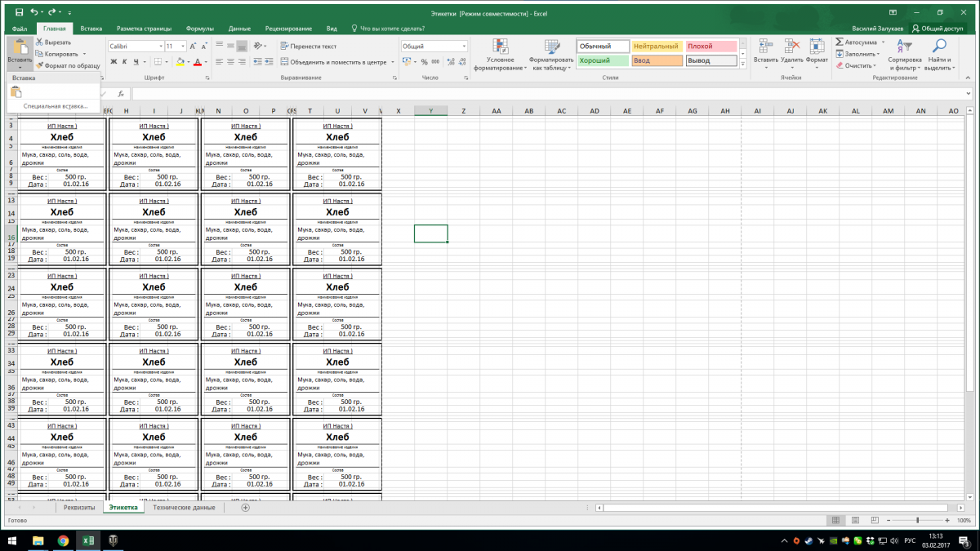Toggle bold formatting (Ж)
This screenshot has width=980, height=551.
[114, 61]
